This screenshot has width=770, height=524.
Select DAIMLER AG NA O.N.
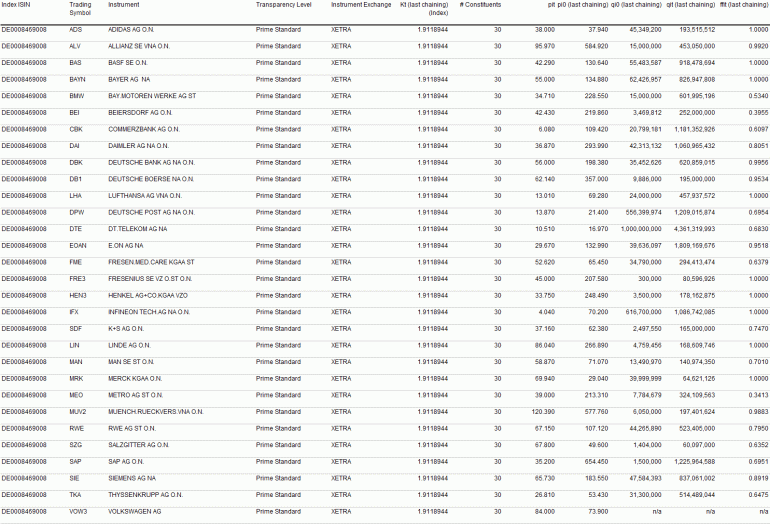pos(138,146)
